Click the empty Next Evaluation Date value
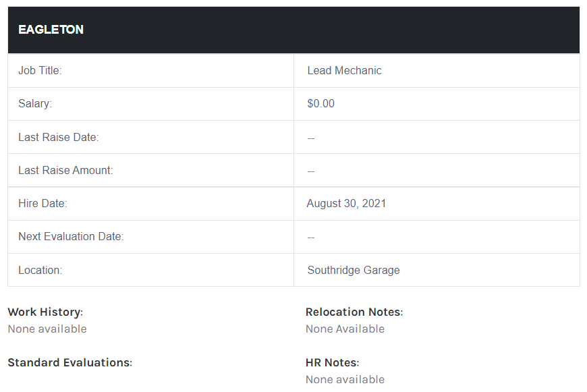The width and height of the screenshot is (587, 392). coord(311,237)
